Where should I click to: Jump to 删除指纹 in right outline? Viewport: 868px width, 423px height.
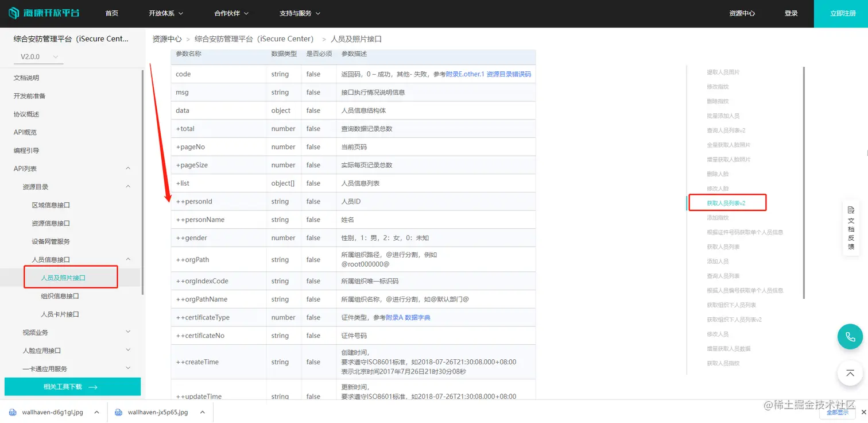click(x=718, y=101)
